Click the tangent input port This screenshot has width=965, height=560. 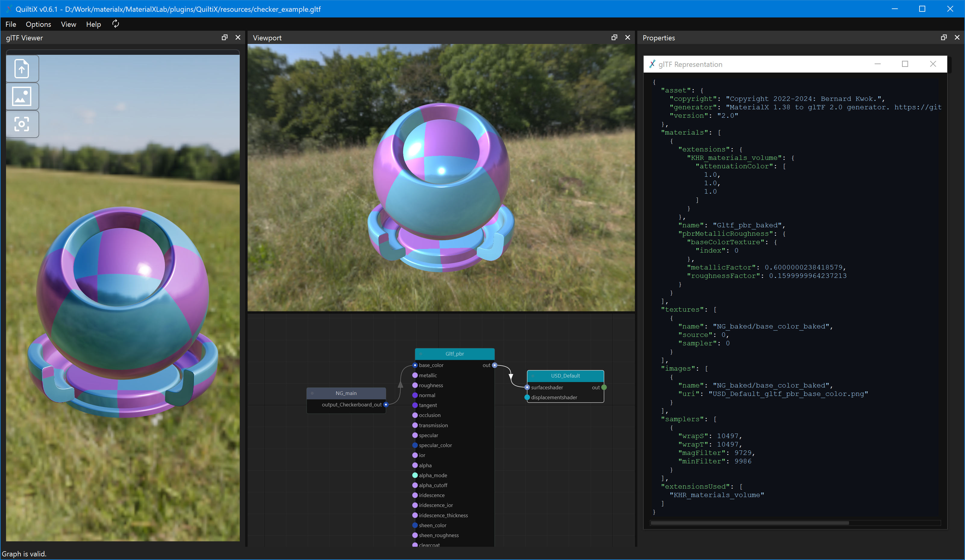point(415,405)
